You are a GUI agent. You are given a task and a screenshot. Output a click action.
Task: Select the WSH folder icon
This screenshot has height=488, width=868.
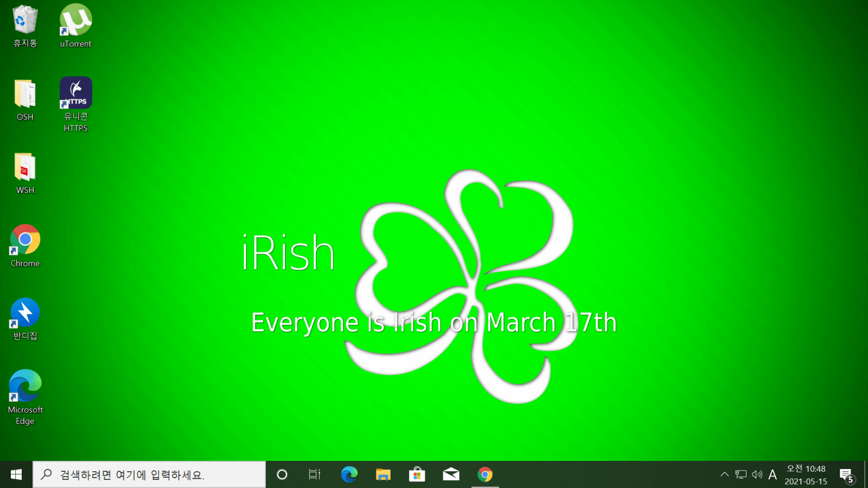[x=25, y=173]
